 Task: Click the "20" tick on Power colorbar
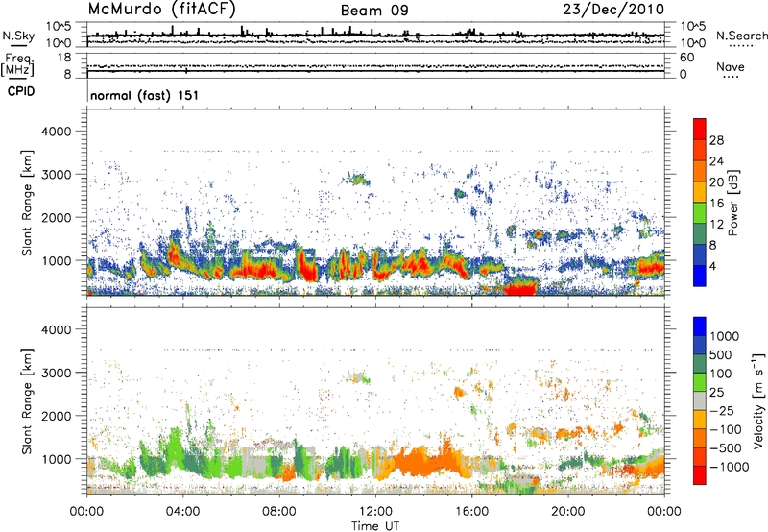(x=716, y=182)
